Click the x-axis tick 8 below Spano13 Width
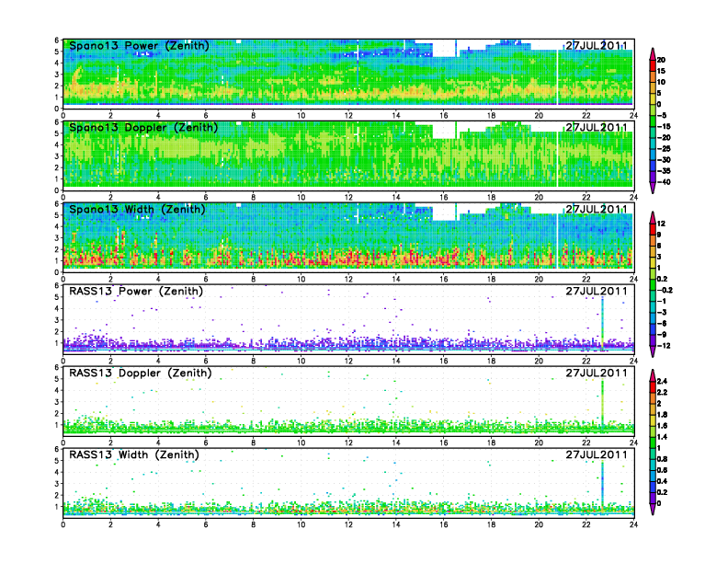The width and height of the screenshot is (728, 563). (254, 279)
